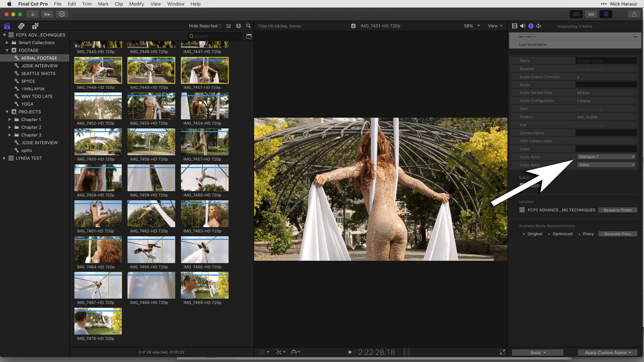Open the import media arrow icon
Viewport: 644px width, 362px height.
pyautogui.click(x=33, y=14)
